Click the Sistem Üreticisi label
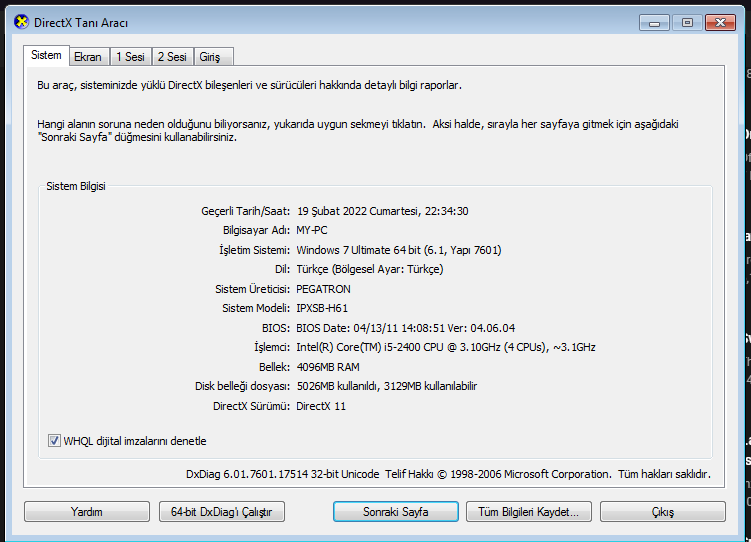 252,289
